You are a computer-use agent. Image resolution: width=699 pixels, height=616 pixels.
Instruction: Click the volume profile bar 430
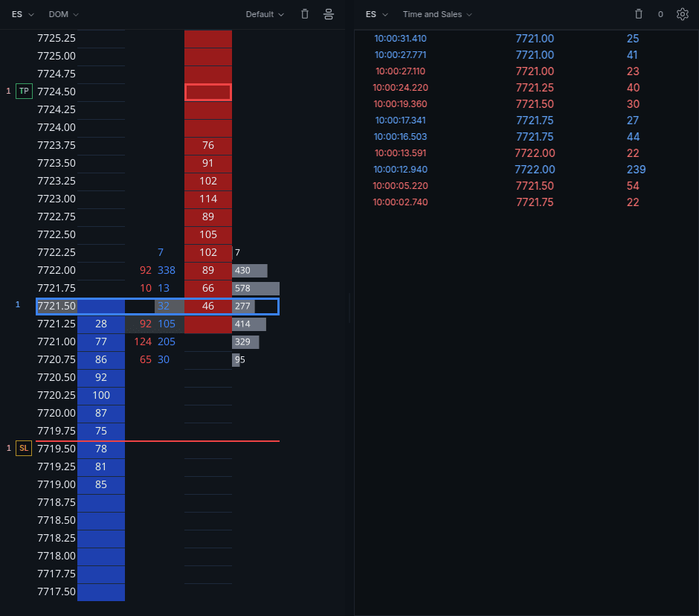click(250, 270)
